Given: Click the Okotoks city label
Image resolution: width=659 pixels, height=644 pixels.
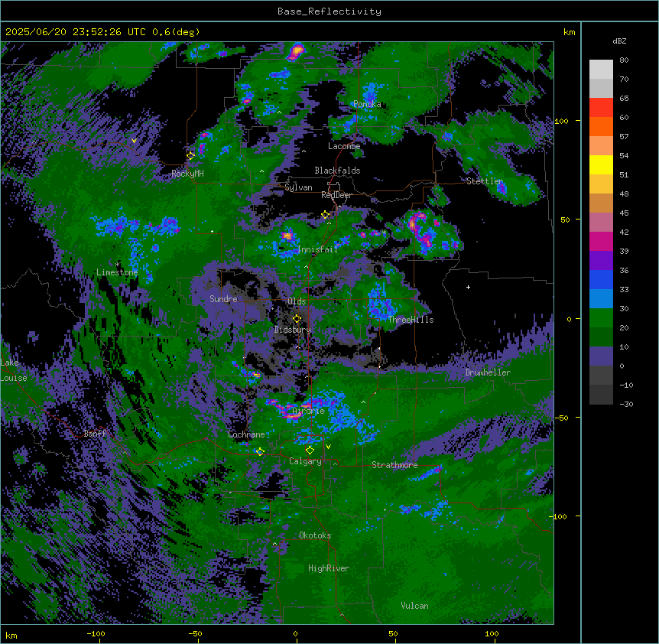Looking at the screenshot, I should pos(315,535).
